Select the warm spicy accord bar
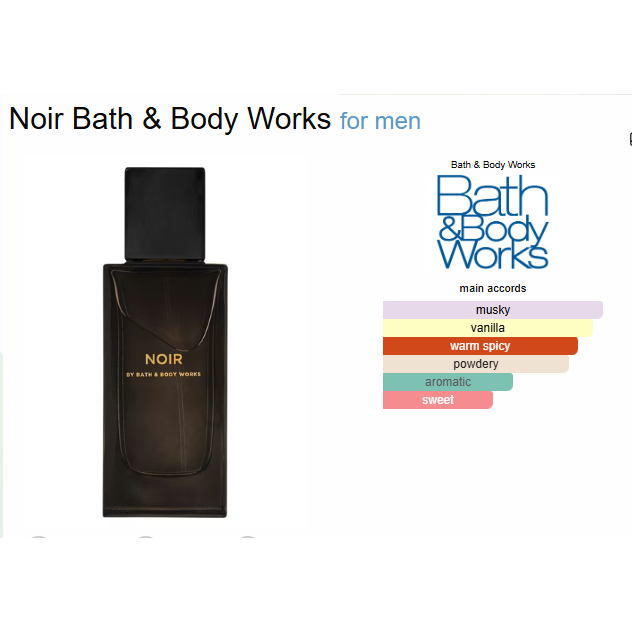Screen dimensions: 632x632 480,346
